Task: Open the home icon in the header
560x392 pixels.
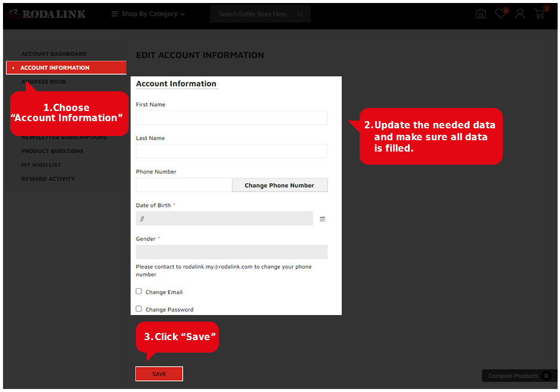Action: pyautogui.click(x=481, y=13)
